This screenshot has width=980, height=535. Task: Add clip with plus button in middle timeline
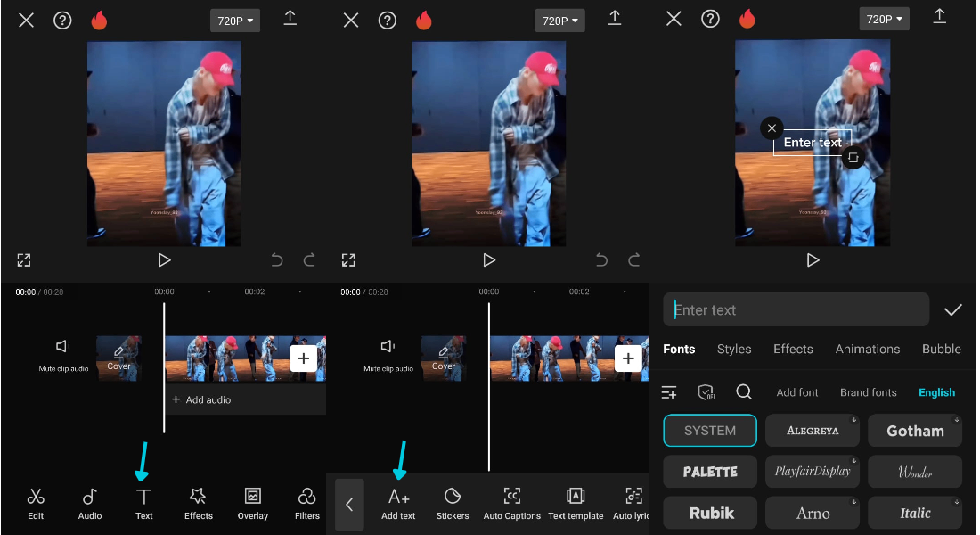coord(628,358)
